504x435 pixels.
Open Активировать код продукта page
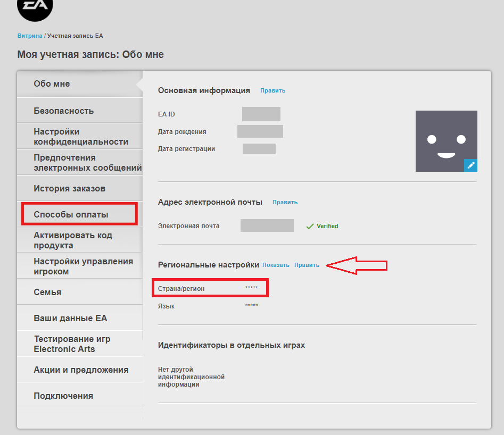[x=72, y=240]
